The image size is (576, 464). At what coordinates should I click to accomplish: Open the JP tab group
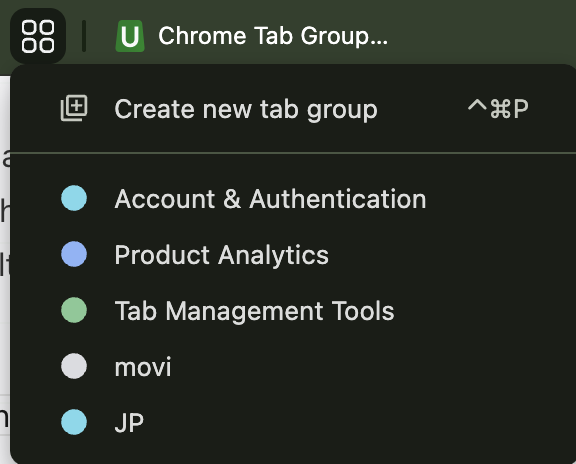point(294,422)
